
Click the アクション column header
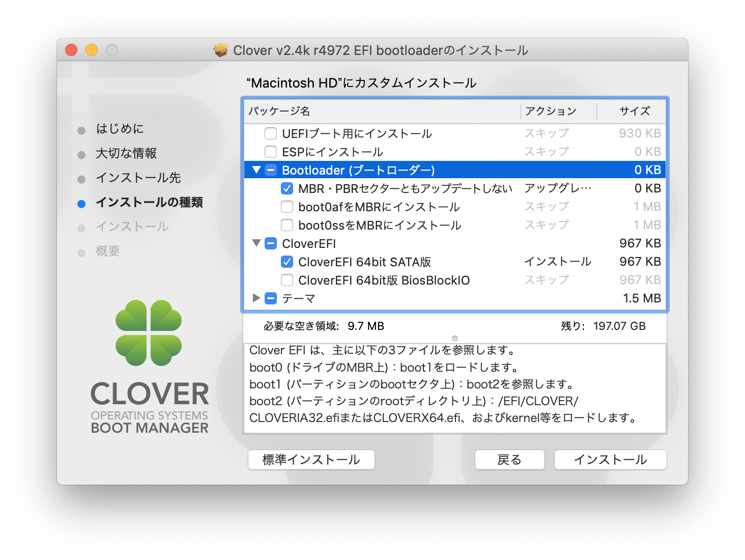click(x=551, y=111)
